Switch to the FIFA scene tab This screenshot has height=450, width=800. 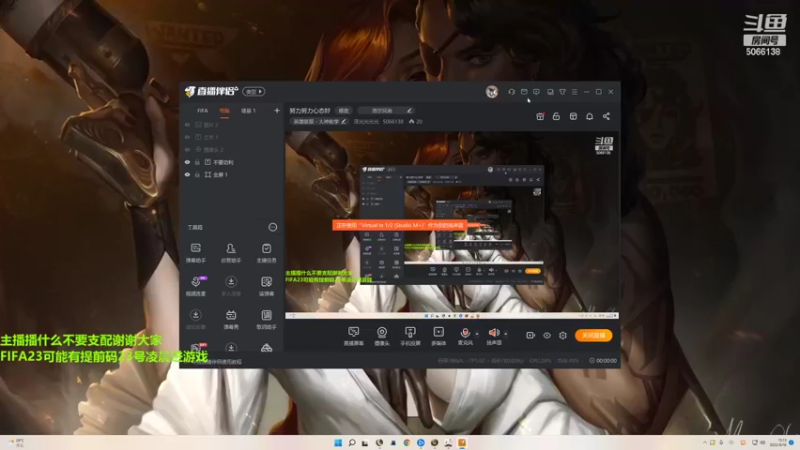[203, 111]
